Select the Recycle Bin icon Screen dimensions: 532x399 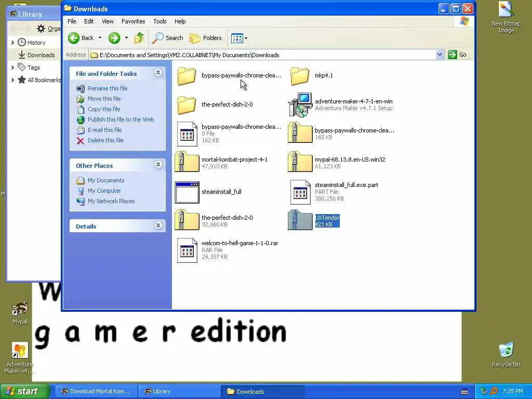(x=506, y=355)
